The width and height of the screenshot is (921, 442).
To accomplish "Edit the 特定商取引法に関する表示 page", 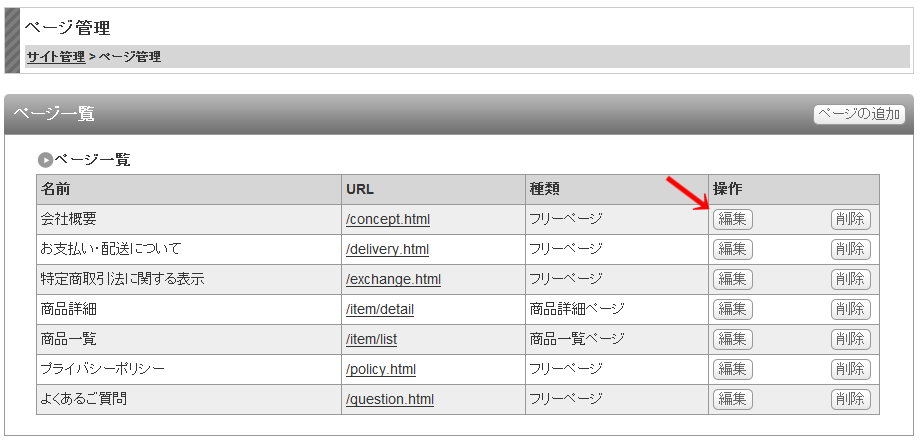I will click(732, 279).
